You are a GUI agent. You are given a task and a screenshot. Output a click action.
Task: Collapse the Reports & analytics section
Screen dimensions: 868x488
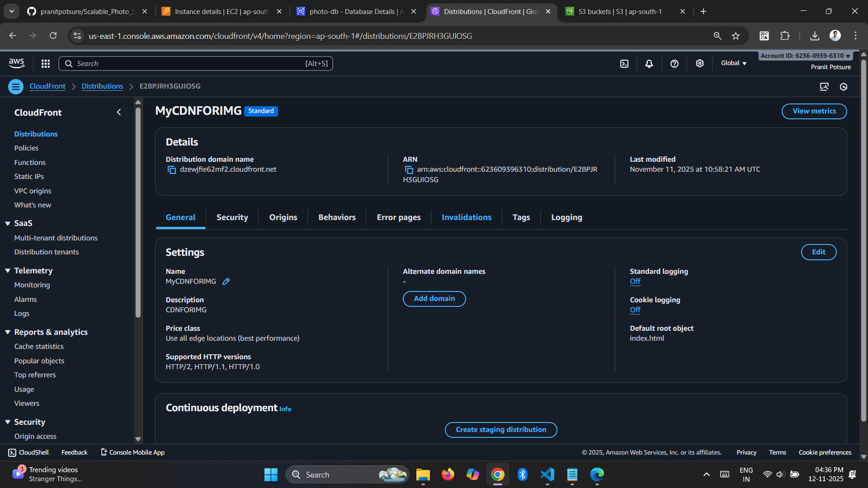tap(8, 332)
